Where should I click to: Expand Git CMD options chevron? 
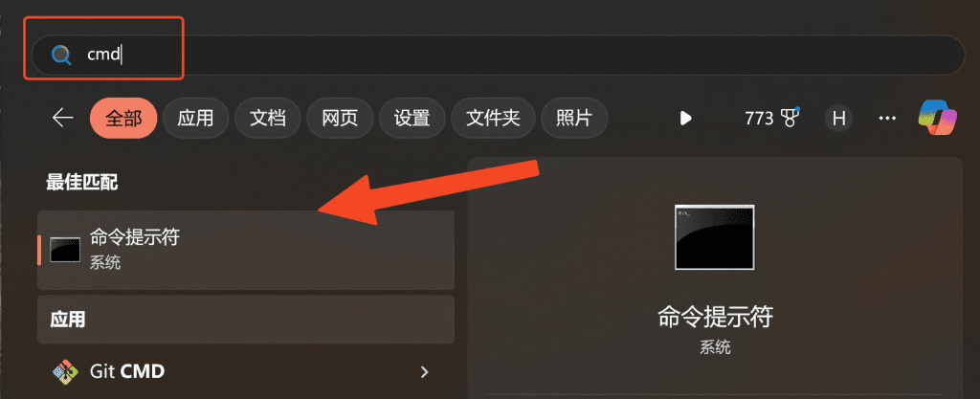424,372
